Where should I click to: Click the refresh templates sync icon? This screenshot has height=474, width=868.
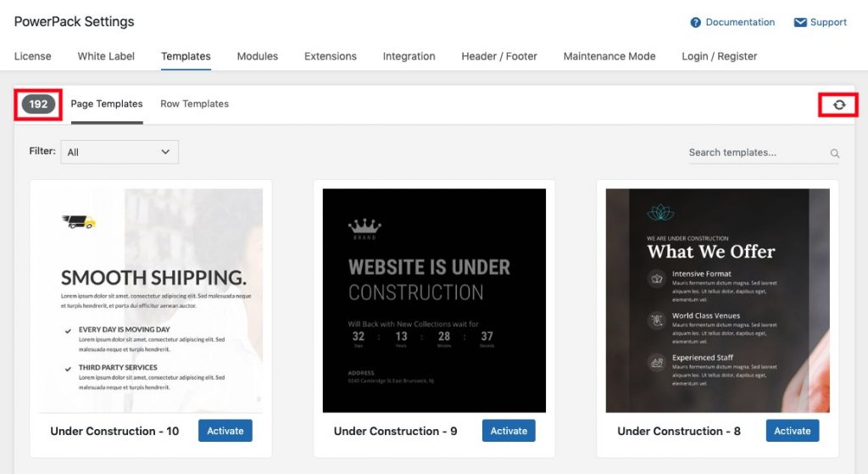839,104
